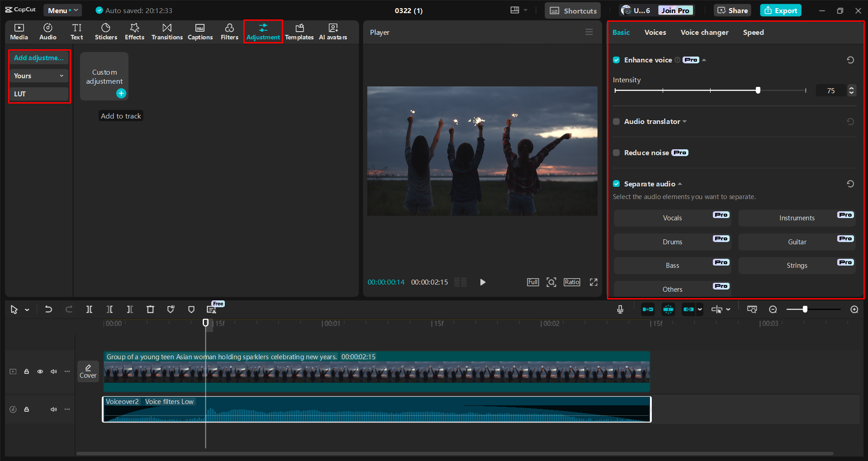
Task: Reset the Enhance voice settings
Action: (850, 60)
